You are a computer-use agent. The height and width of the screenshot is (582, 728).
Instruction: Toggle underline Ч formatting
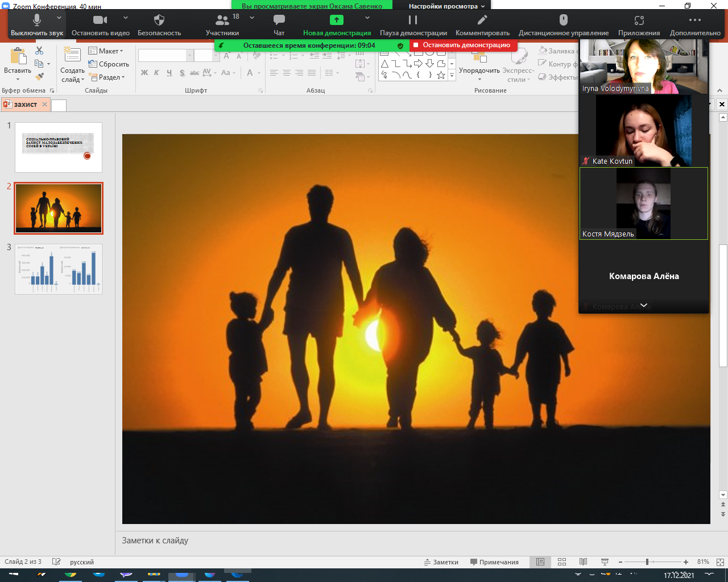pyautogui.click(x=169, y=73)
